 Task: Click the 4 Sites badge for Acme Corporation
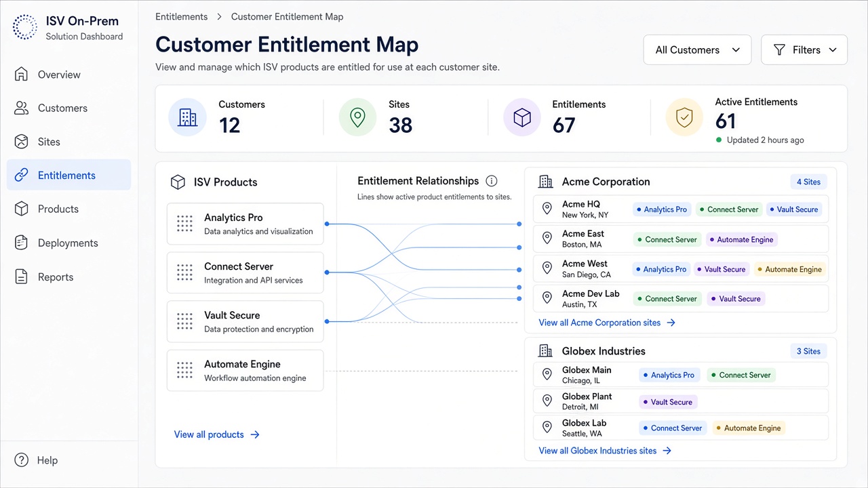point(808,182)
